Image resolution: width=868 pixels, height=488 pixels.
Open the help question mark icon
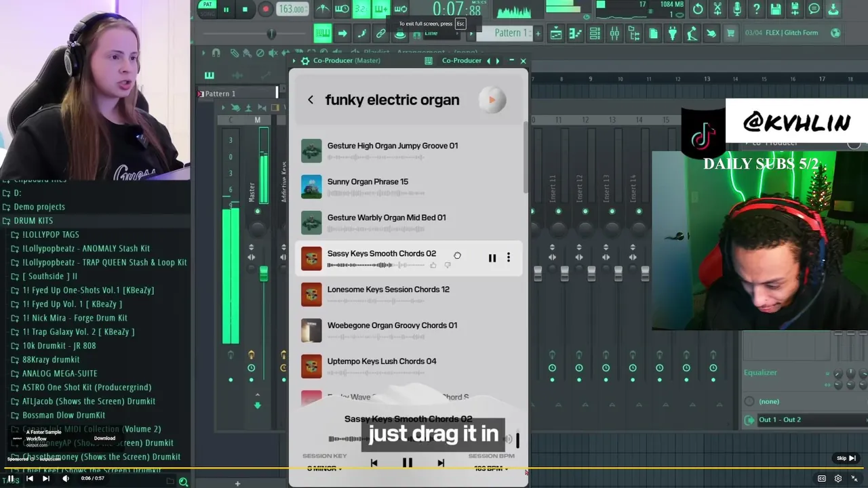coord(756,9)
